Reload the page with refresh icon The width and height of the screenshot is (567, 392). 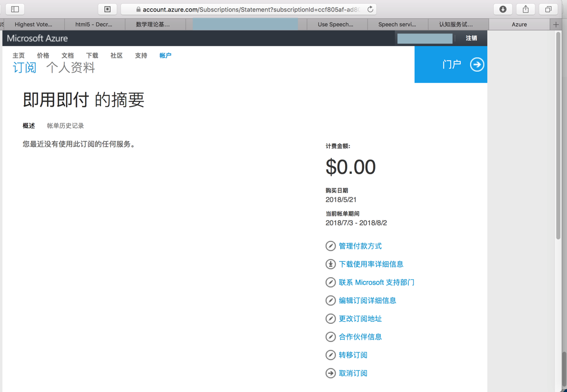click(370, 10)
